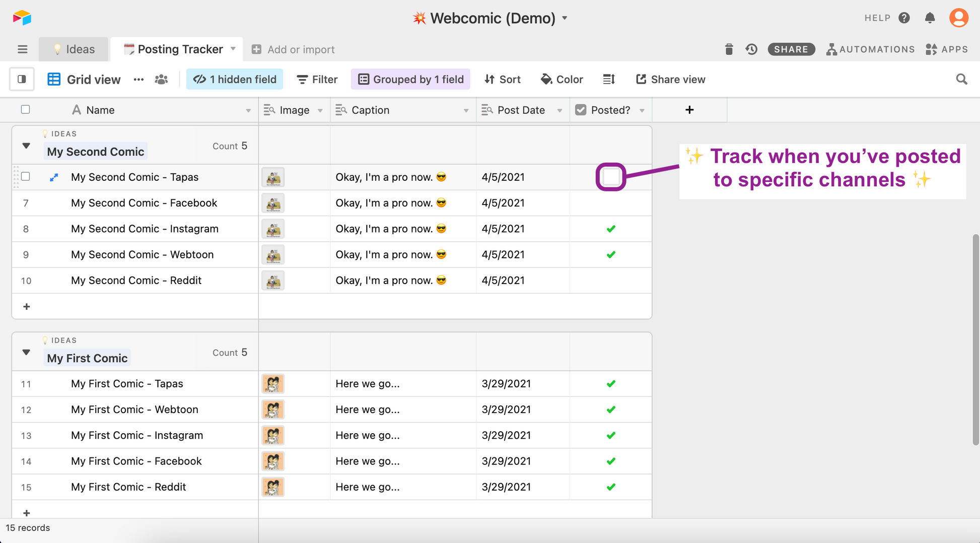Check the Posted box for Second Comic - Tapas

click(610, 177)
